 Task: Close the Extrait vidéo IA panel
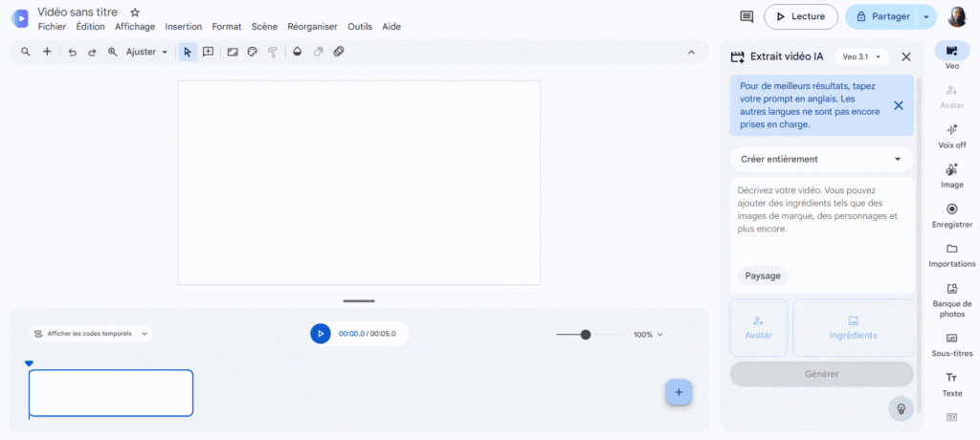pyautogui.click(x=906, y=56)
